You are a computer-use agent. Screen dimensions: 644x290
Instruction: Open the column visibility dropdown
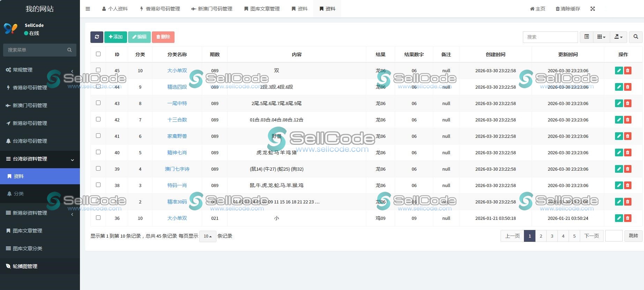tap(601, 37)
